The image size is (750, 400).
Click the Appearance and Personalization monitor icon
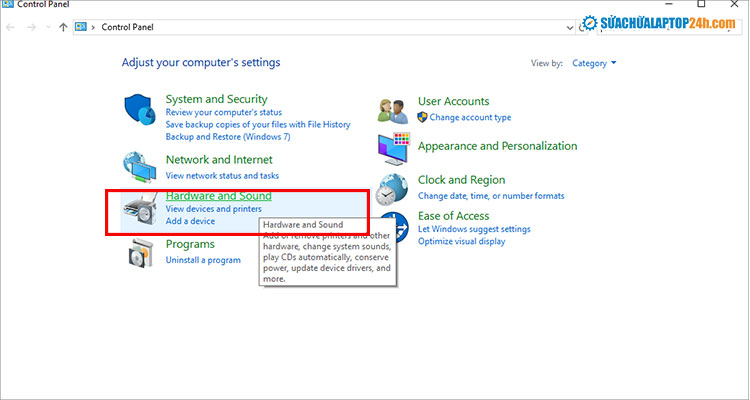point(394,147)
